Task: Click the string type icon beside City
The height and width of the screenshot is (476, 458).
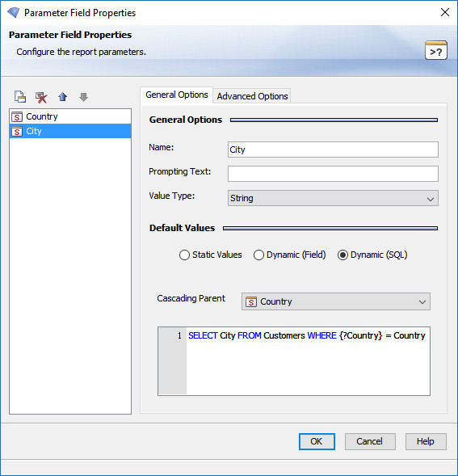Action: [17, 131]
